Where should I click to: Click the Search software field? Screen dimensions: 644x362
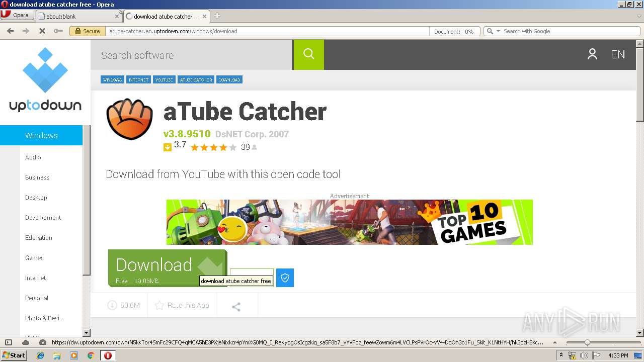click(191, 55)
